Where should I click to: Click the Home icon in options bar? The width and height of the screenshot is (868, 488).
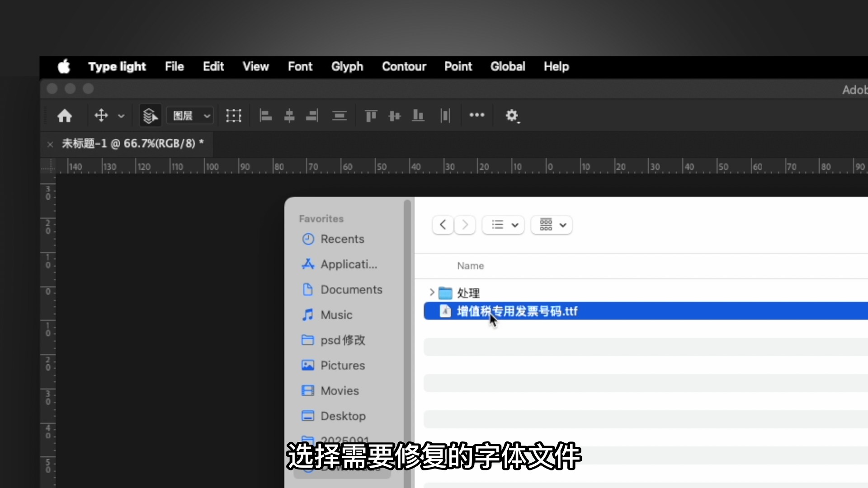[65, 116]
